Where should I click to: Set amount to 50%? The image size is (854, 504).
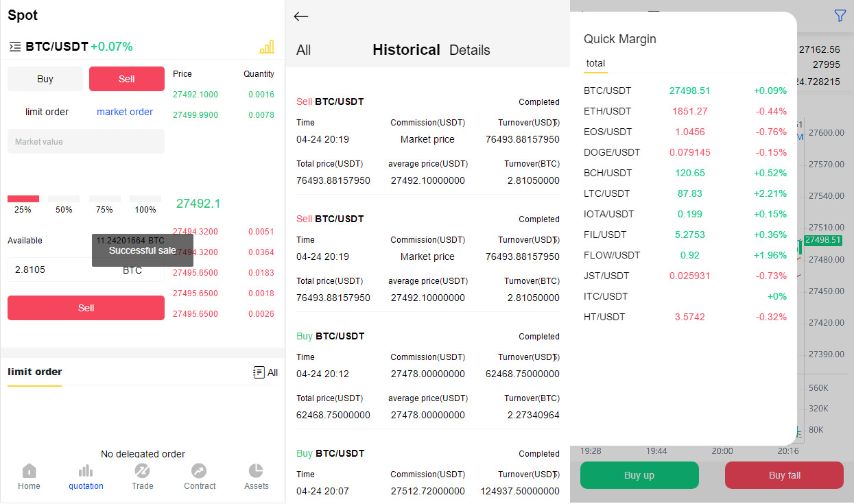click(x=64, y=204)
